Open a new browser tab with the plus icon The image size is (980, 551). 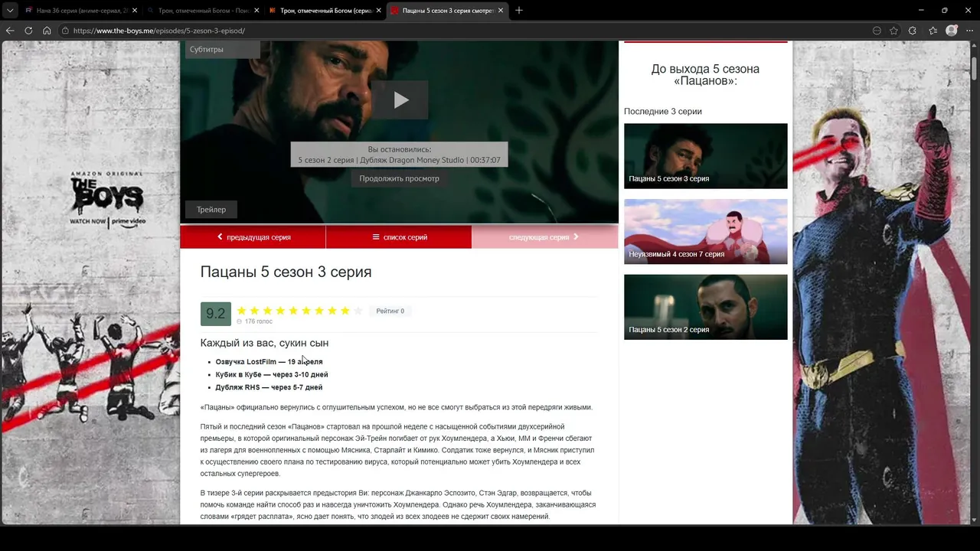[x=519, y=10]
